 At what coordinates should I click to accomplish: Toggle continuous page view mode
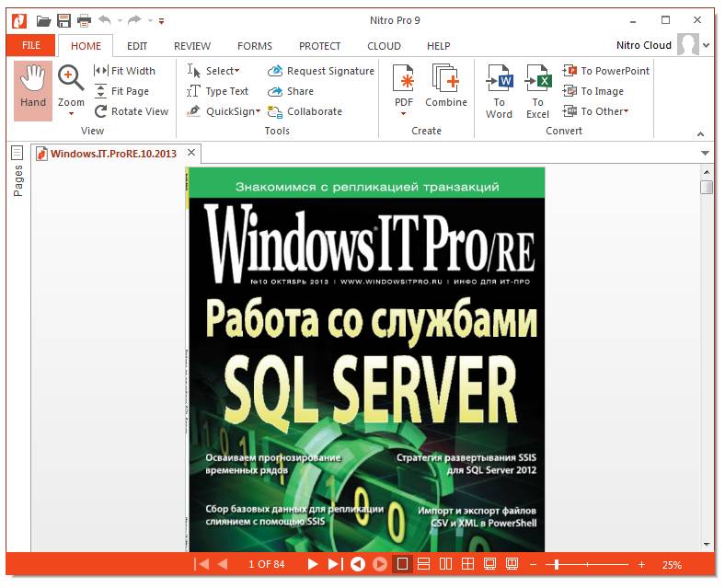coord(424,564)
